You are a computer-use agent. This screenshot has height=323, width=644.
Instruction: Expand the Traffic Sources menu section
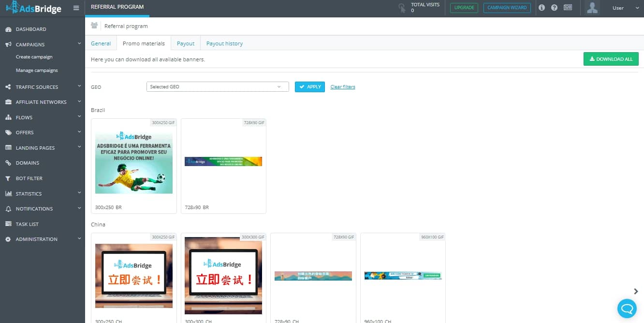pos(43,87)
